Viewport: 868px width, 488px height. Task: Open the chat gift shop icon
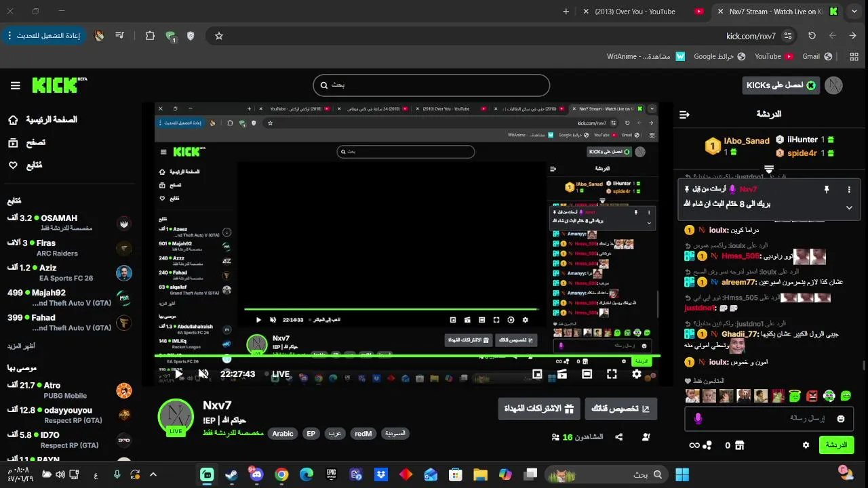(740, 445)
